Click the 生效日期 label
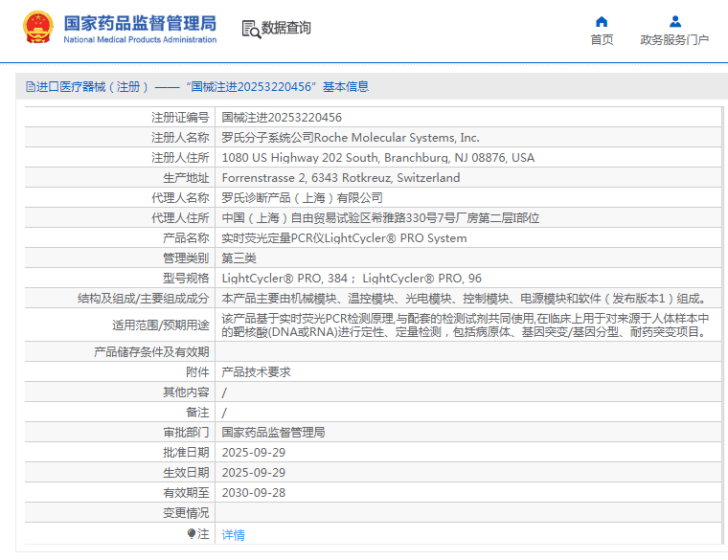The image size is (728, 560). coord(186,473)
